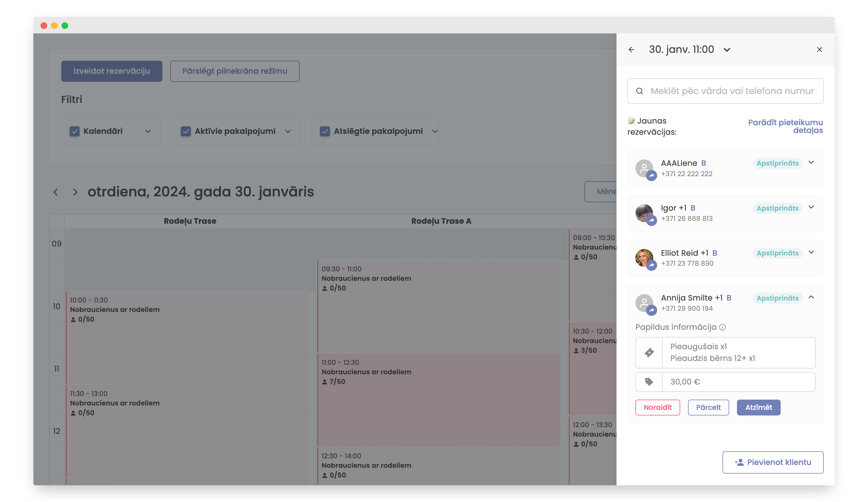Click the search magnifier icon
The image size is (868, 502).
(x=639, y=91)
